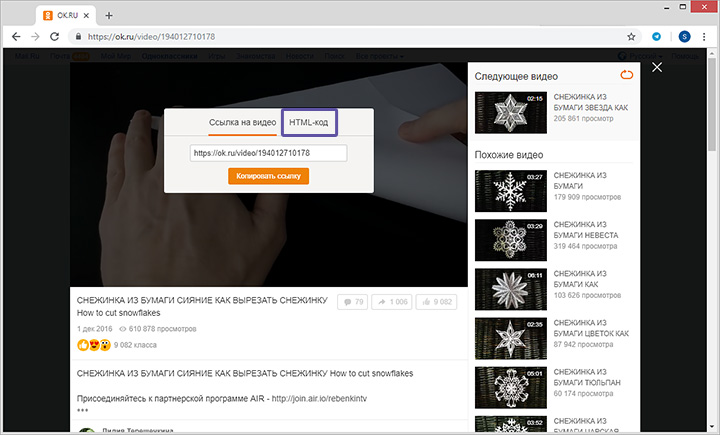Click the Похожие видео heading
The height and width of the screenshot is (435, 720).
coord(509,155)
